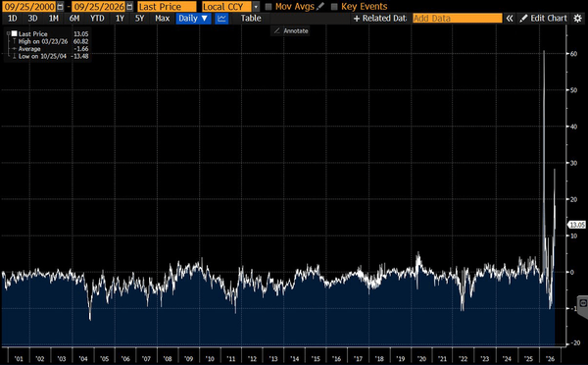Select the 1Y time range

pos(120,19)
